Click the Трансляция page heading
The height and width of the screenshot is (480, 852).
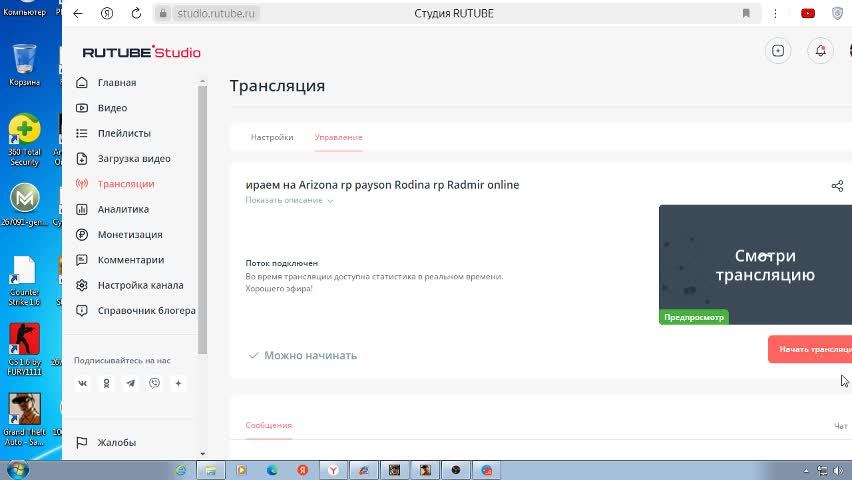coord(277,86)
